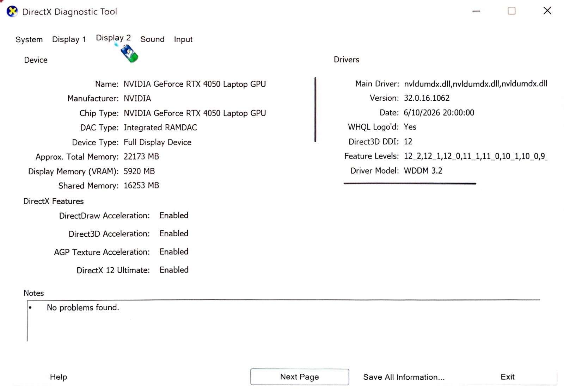Click device name 'NVIDIA GeForce RTX 4050 Laptop GPU'
The width and height of the screenshot is (564, 392).
(195, 84)
